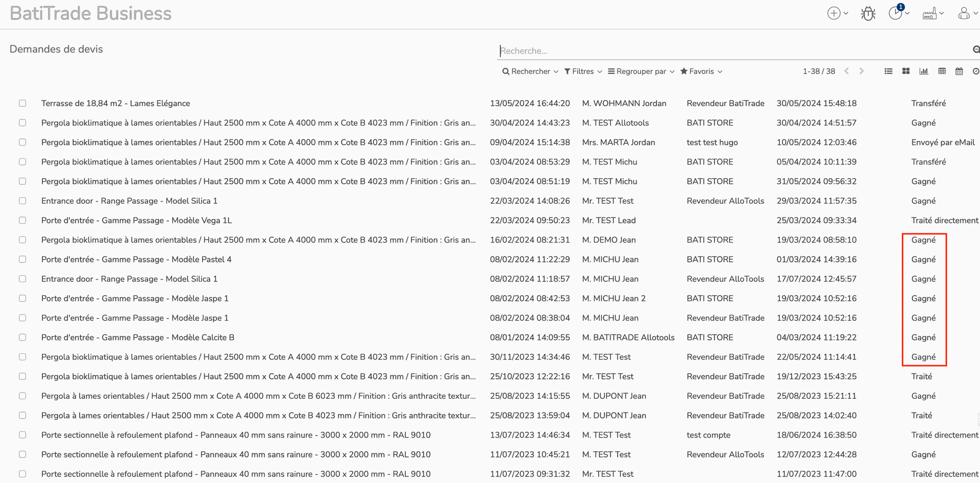Image resolution: width=980 pixels, height=483 pixels.
Task: Click the search zoom icon in the search bar
Action: click(976, 50)
